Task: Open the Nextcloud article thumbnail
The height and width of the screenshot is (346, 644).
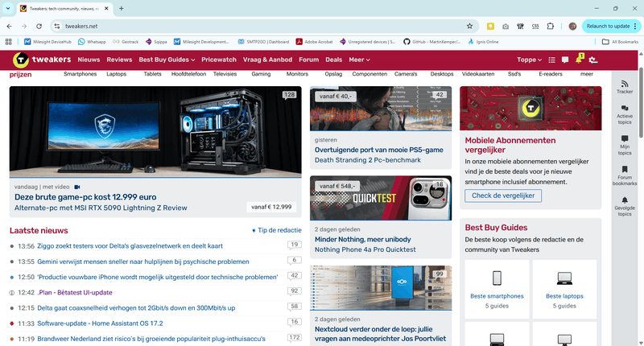Action: (x=381, y=288)
